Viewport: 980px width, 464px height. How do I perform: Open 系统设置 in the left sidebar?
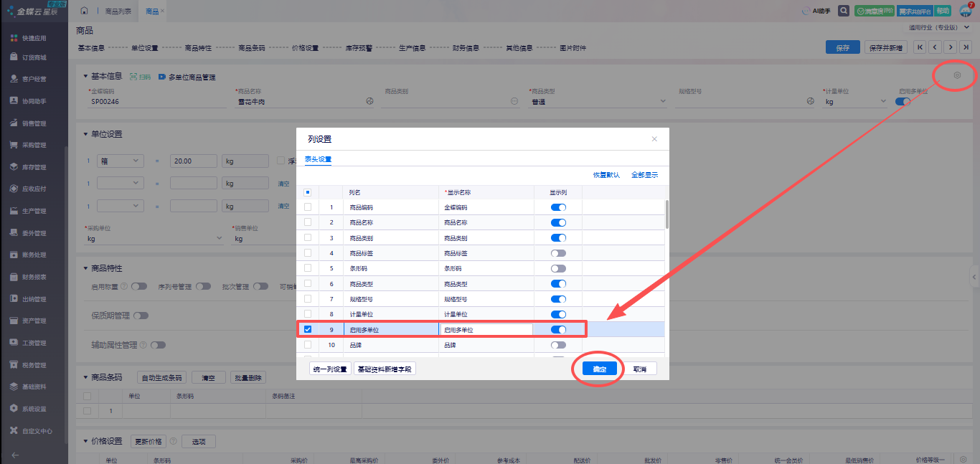click(x=34, y=409)
